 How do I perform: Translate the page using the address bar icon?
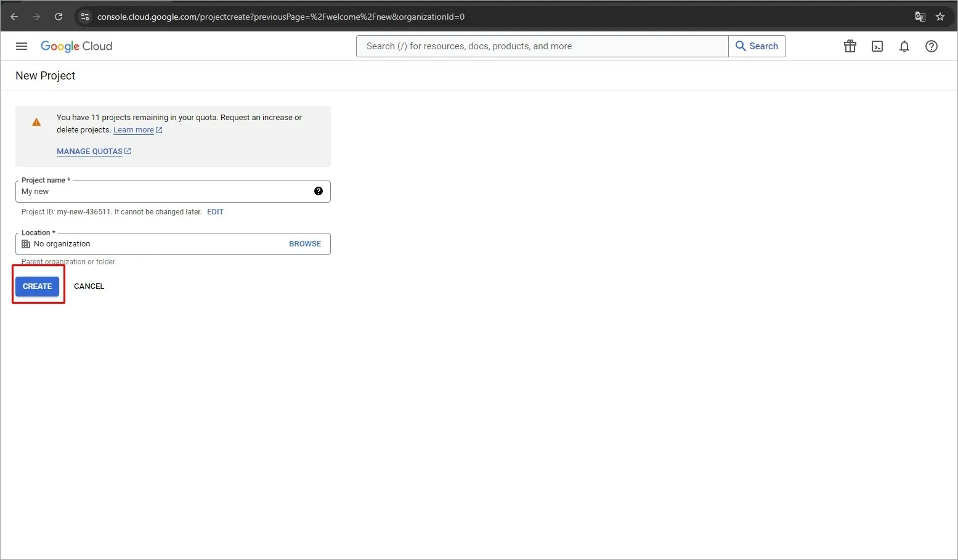pos(920,17)
